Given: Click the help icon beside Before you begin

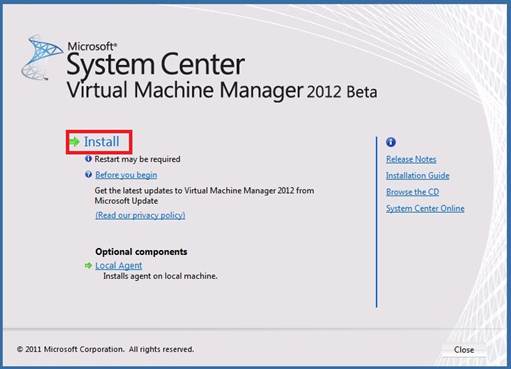Looking at the screenshot, I should click(88, 174).
